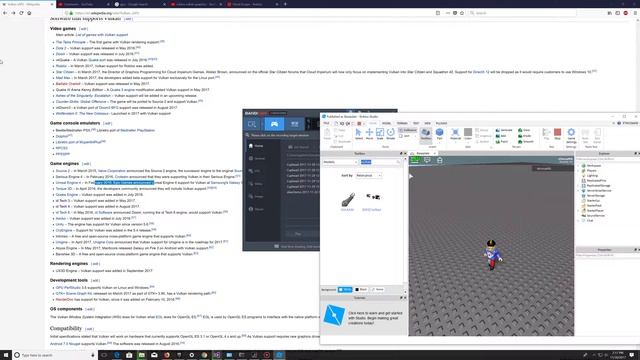Select Bandicam game recording mode icon
640x360 pixels.
pyautogui.click(x=274, y=124)
